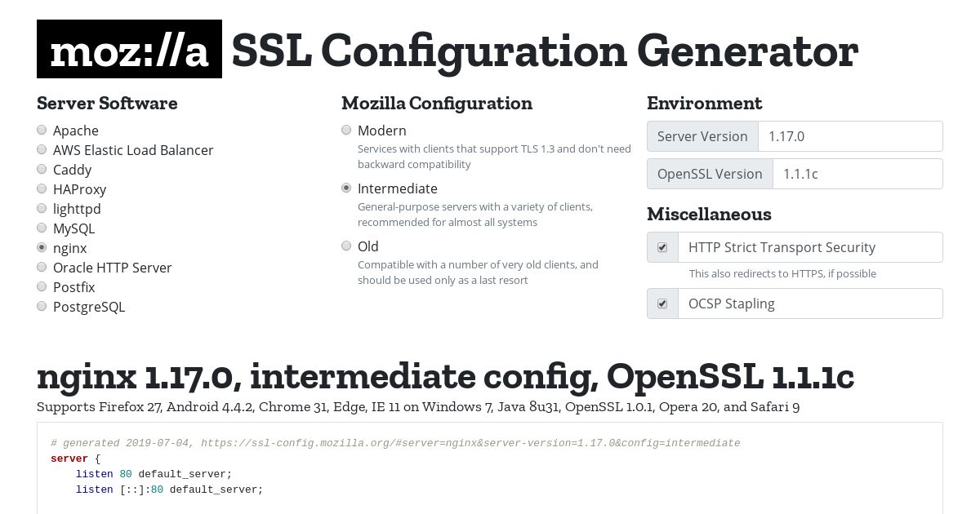Choose Oracle HTTP Server option
The height and width of the screenshot is (514, 980).
pyautogui.click(x=42, y=267)
